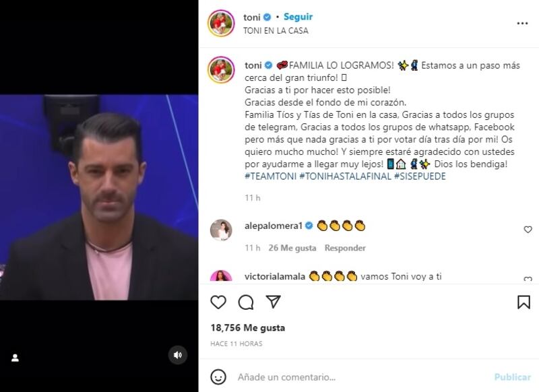View the 26 Me gusta likes
Image resolution: width=539 pixels, height=392 pixels.
coord(292,248)
